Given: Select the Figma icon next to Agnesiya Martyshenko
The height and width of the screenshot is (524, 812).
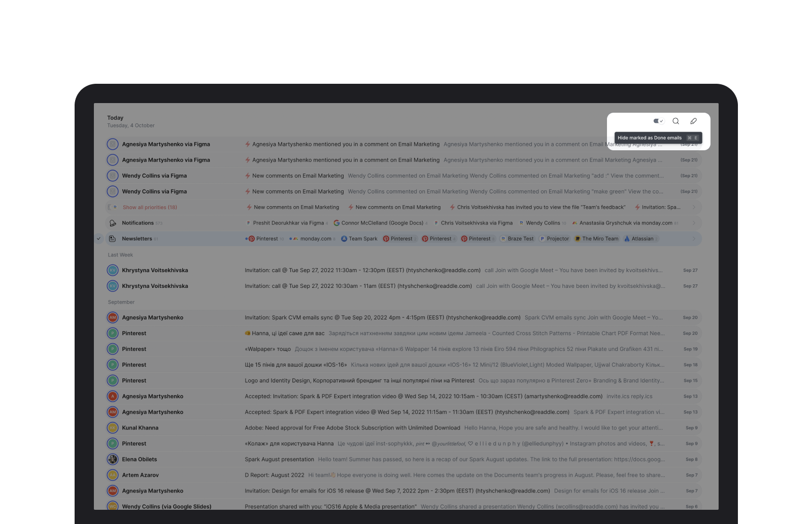Looking at the screenshot, I should point(113,144).
